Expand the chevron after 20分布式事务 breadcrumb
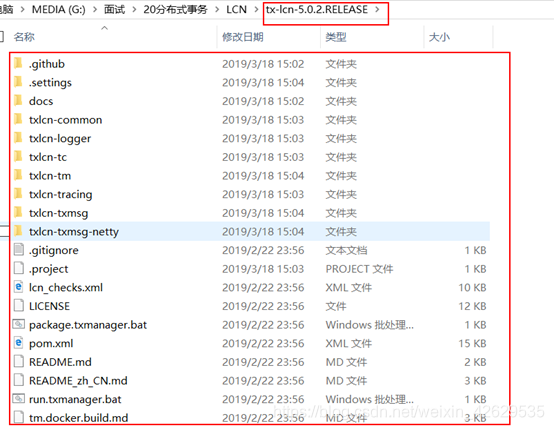554x430 pixels. click(217, 10)
